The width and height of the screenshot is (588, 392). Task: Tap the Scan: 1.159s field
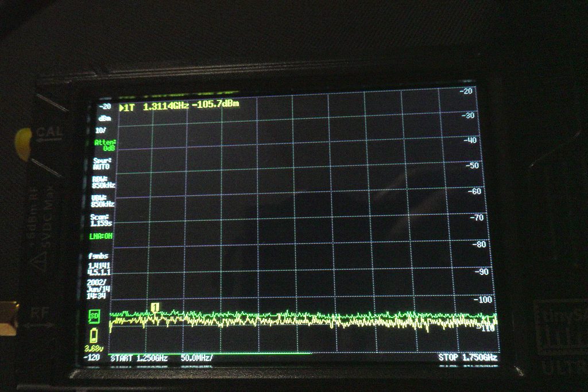point(101,220)
